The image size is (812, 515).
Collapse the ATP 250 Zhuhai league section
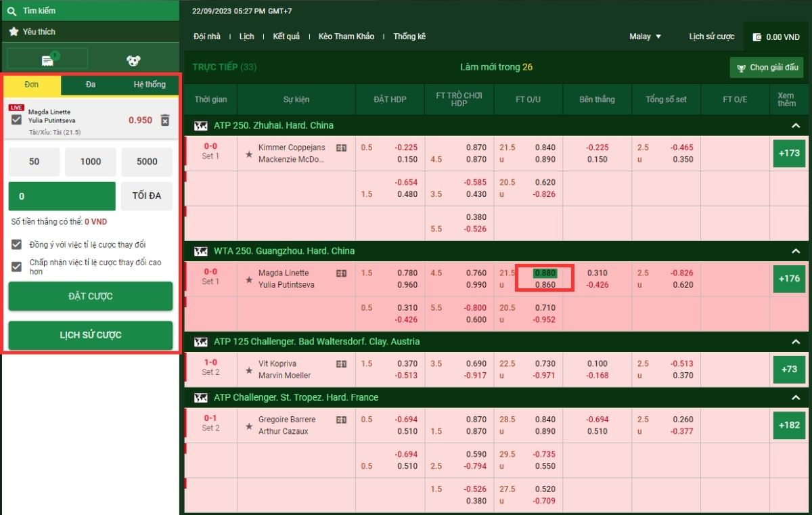click(796, 126)
